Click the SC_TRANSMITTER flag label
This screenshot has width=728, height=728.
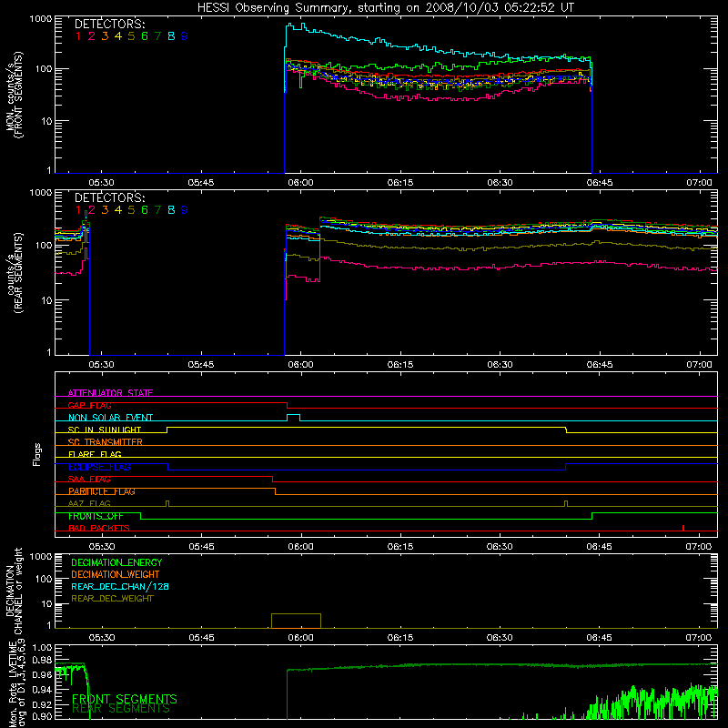tap(106, 442)
